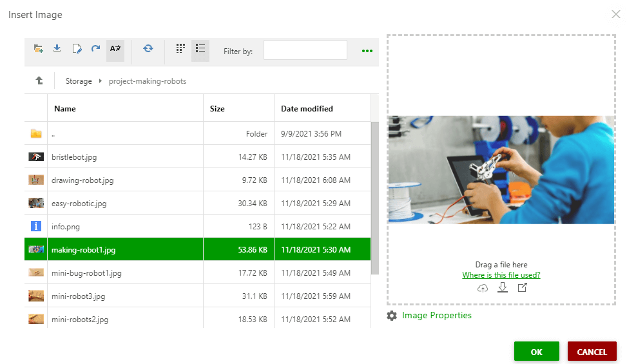Click easy-robotic.jpg thumbnail icon
627x364 pixels.
point(36,203)
